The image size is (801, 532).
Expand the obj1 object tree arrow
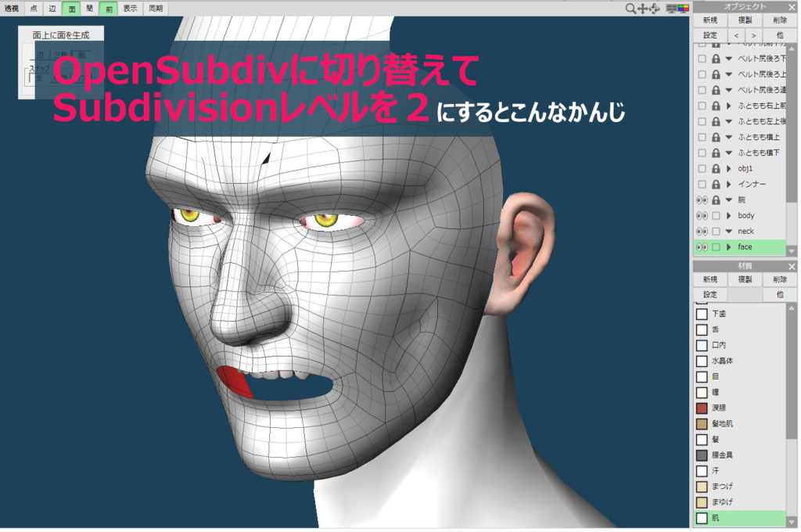point(729,169)
